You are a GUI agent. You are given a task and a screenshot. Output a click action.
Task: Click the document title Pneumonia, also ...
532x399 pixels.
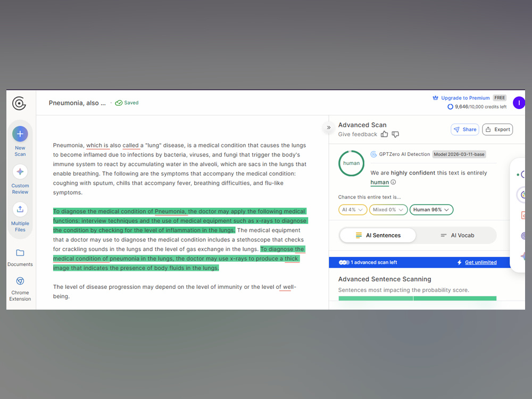pos(77,103)
